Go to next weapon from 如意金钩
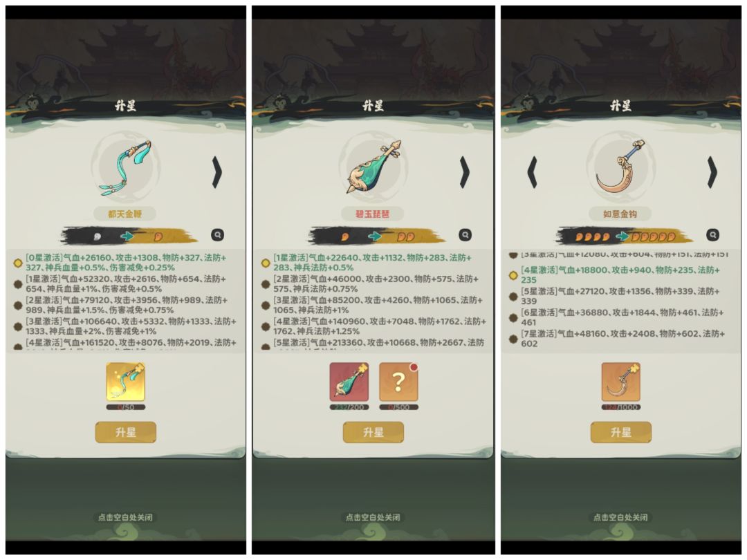 pos(712,172)
